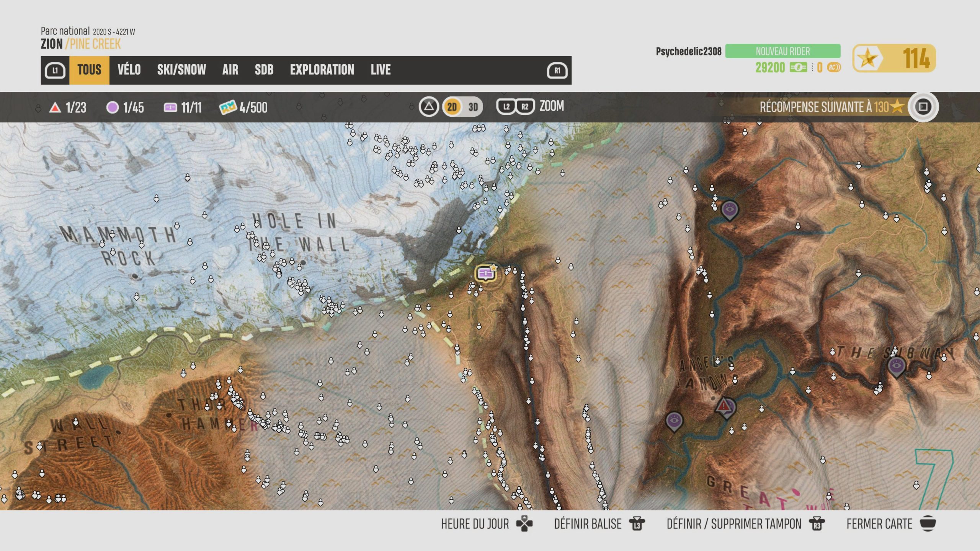Image resolution: width=980 pixels, height=551 pixels.
Task: Switch to the VÉLO tab
Action: [129, 70]
